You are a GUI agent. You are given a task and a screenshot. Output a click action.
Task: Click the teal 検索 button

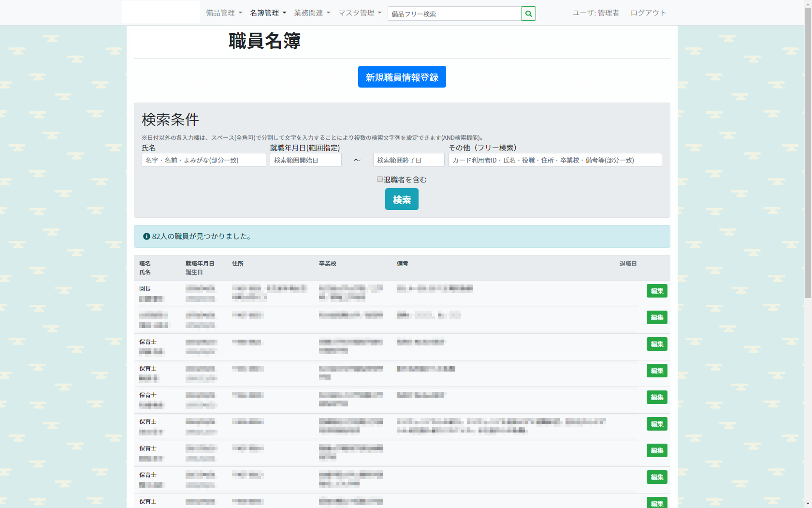click(x=402, y=199)
